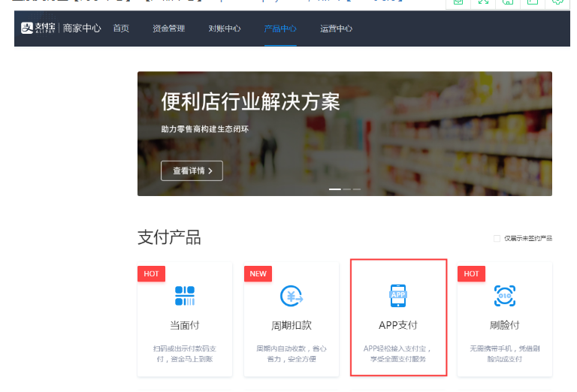Click the Alipay 支付宝 logo

click(x=38, y=28)
